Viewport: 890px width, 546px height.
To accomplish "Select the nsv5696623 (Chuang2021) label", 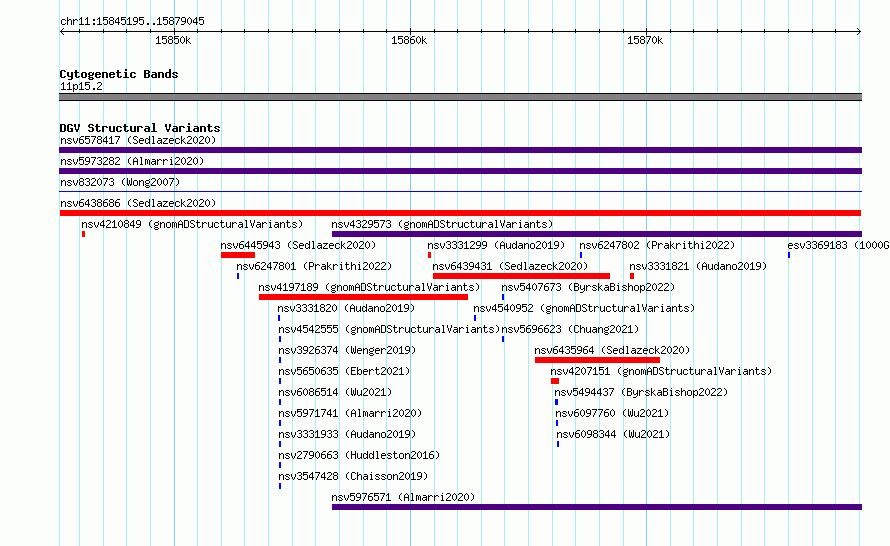I will 570,329.
